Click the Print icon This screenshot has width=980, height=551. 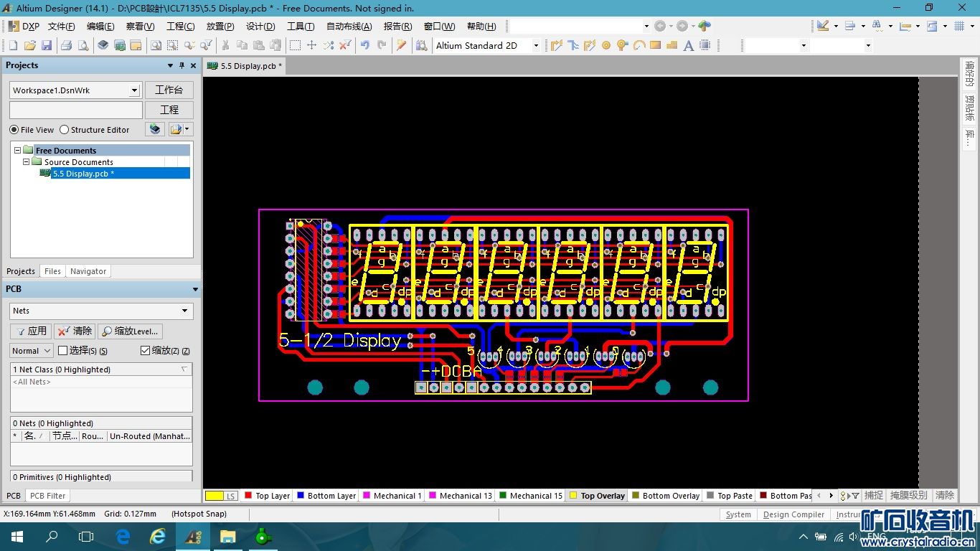pos(66,45)
